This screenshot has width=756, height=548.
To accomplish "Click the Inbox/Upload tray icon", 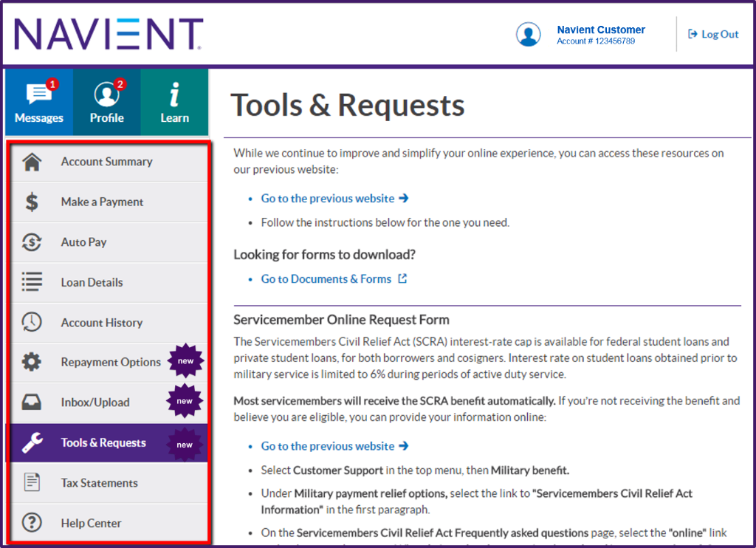I will tap(32, 402).
